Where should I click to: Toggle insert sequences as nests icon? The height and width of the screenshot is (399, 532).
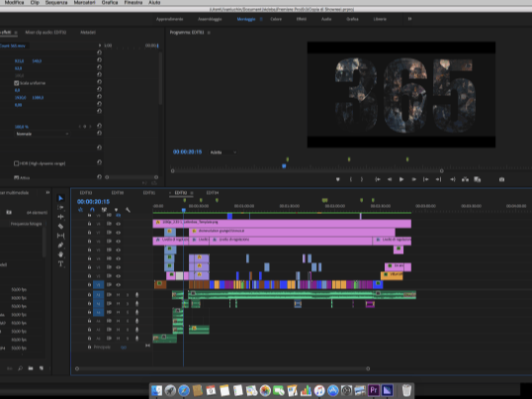(80, 210)
